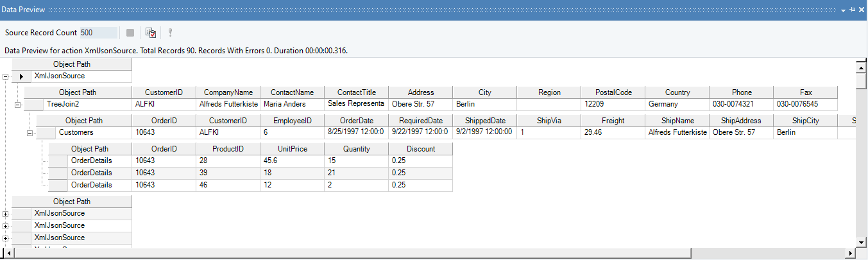The height and width of the screenshot is (260, 868).
Task: Click the exclamation errors toolbar icon
Action: 170,33
